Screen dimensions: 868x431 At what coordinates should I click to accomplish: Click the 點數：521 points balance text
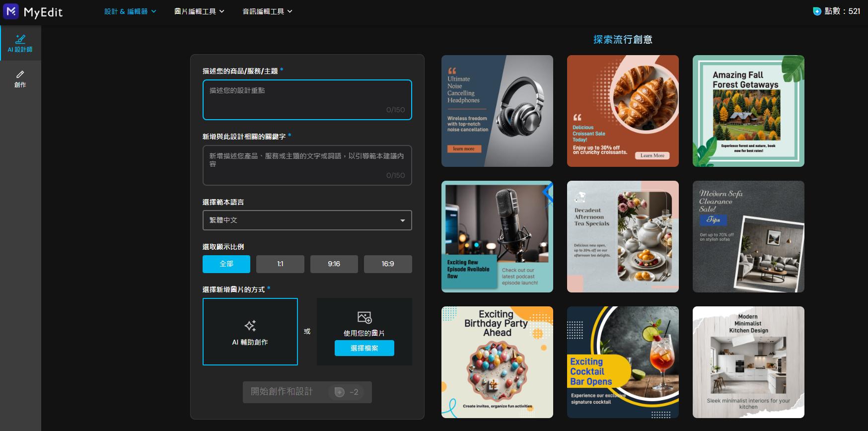click(x=842, y=11)
